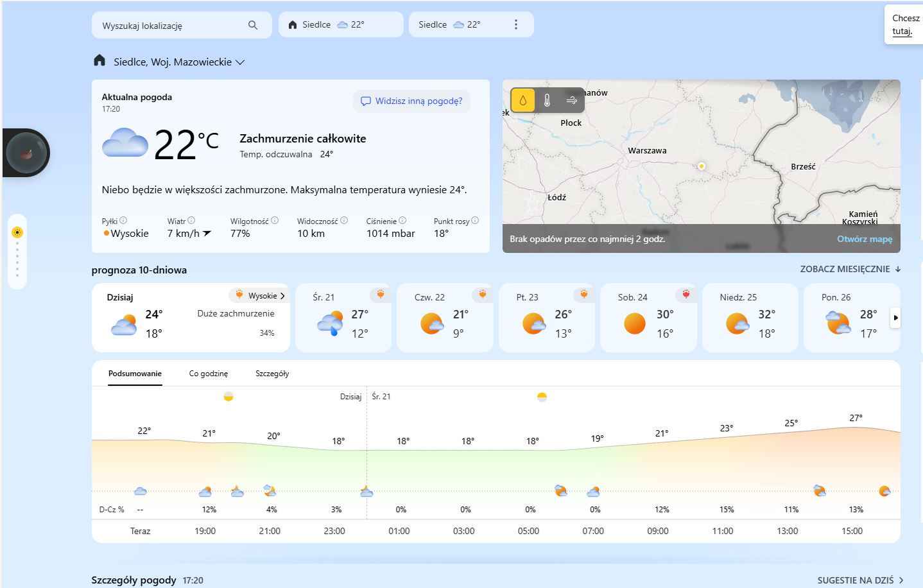The width and height of the screenshot is (923, 588).
Task: Click the Widzisz inną pogodę? button
Action: (x=411, y=101)
